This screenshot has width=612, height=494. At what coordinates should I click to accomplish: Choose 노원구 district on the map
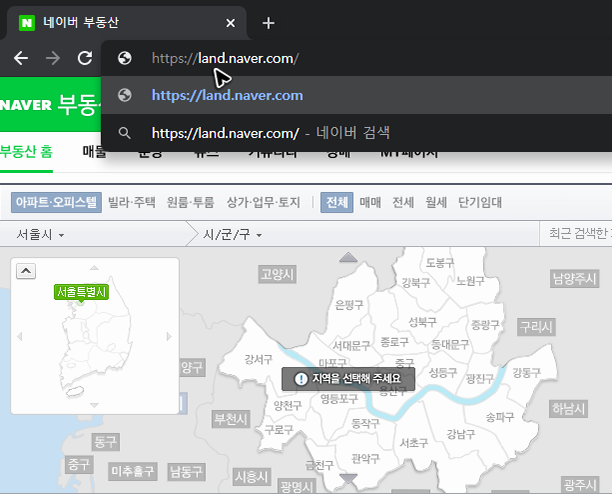(470, 281)
